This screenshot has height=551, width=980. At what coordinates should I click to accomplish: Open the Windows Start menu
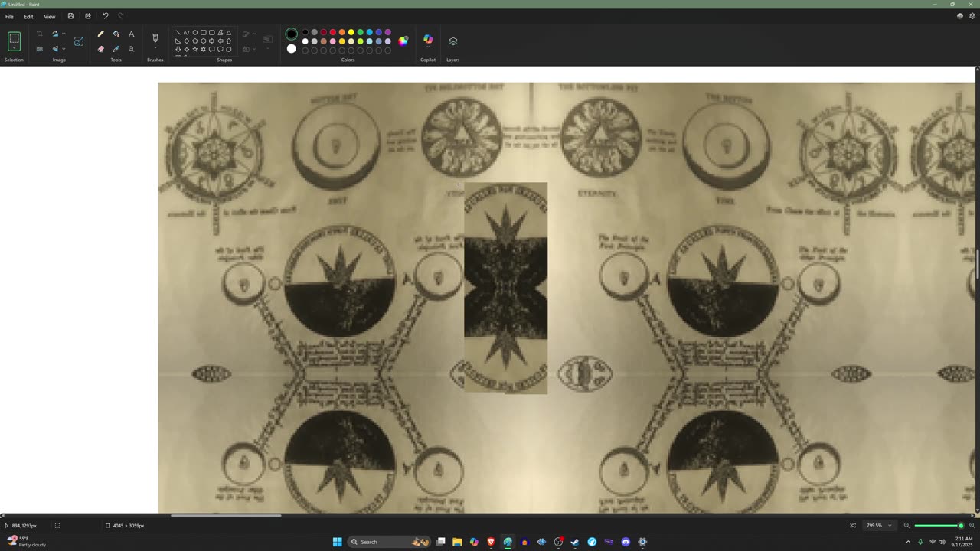point(337,542)
